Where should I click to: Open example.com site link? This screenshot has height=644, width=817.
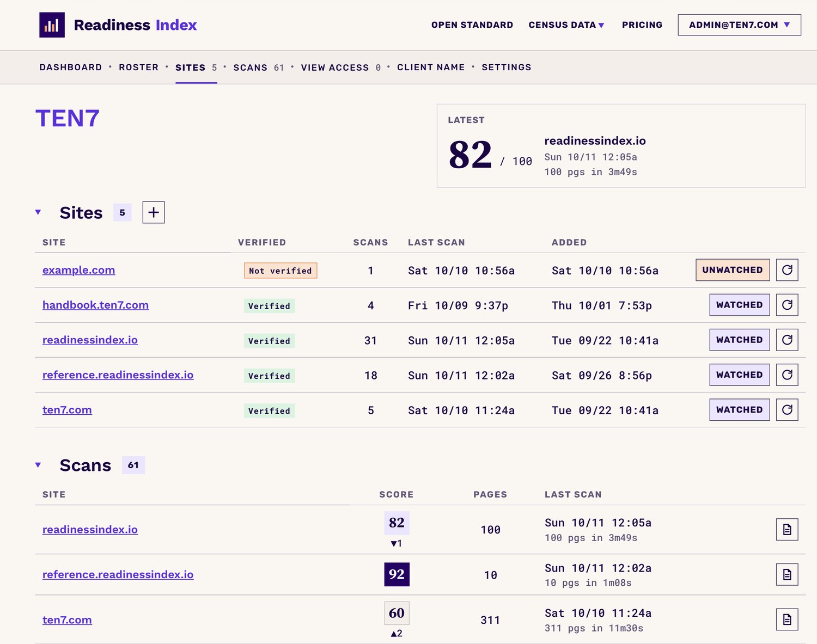coord(79,270)
